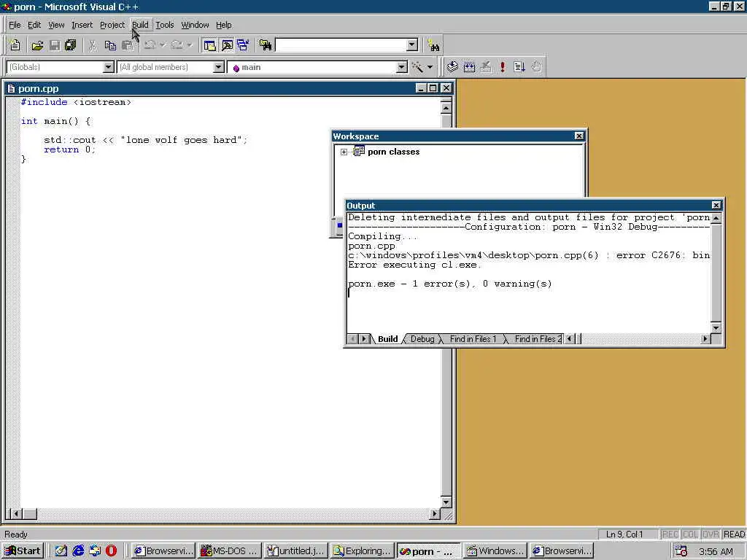Click the Cut scissors icon
The height and width of the screenshot is (560, 747).
93,45
